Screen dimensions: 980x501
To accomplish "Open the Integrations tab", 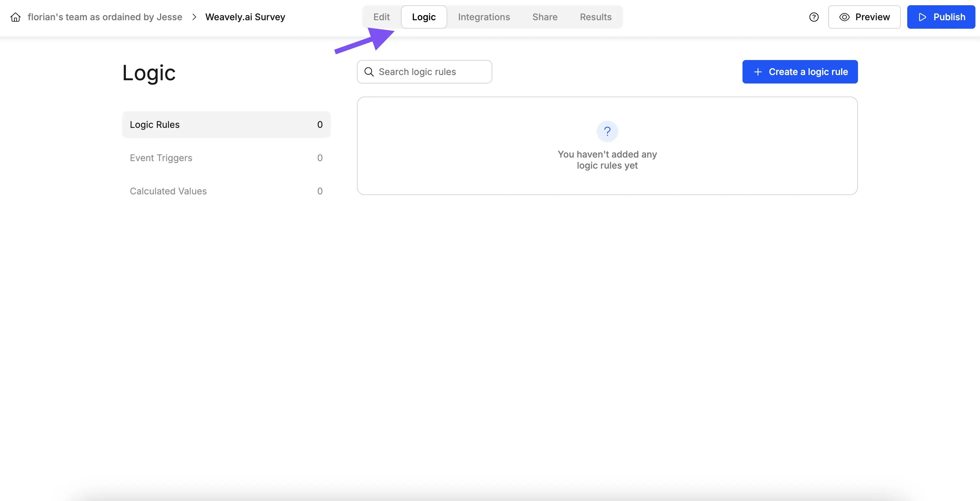I will [x=483, y=17].
